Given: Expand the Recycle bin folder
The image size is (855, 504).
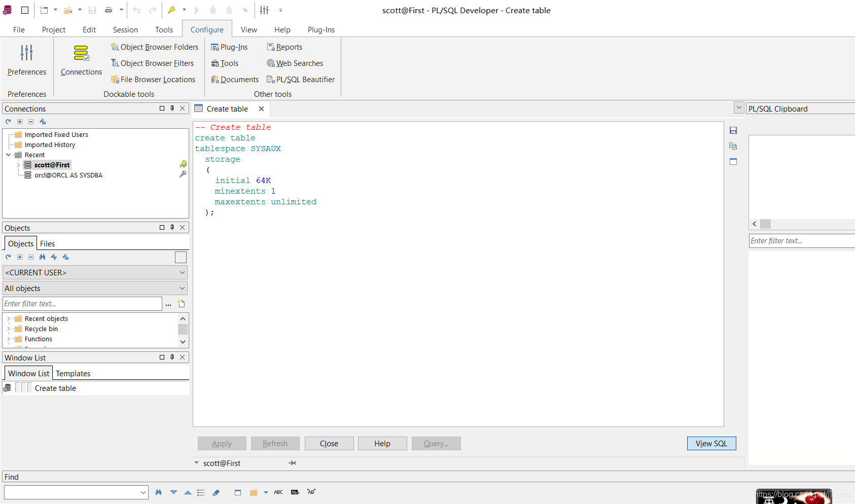Looking at the screenshot, I should [9, 329].
